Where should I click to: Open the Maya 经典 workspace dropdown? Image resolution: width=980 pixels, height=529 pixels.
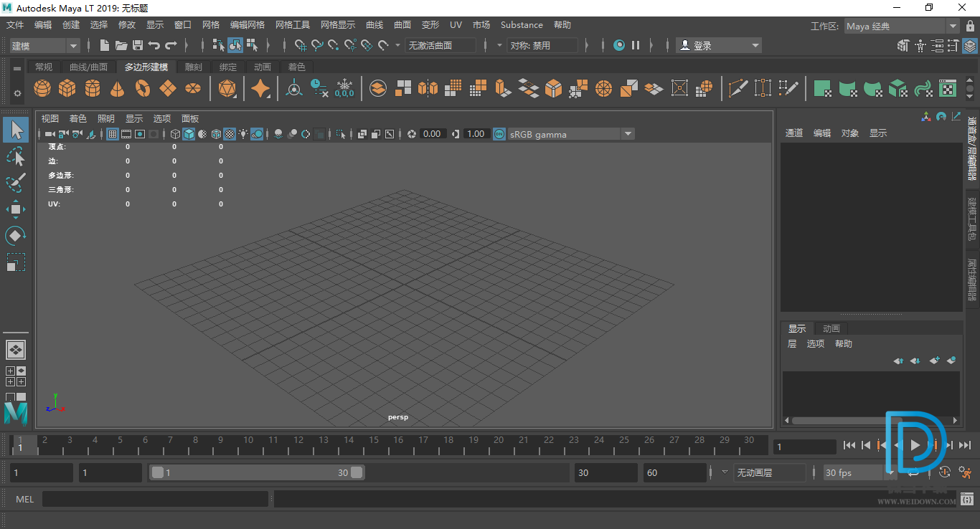901,27
